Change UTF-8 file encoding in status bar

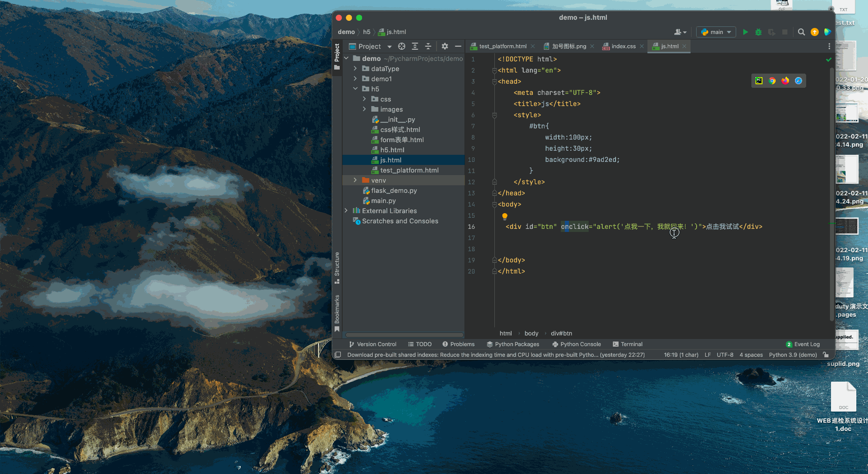pos(725,355)
